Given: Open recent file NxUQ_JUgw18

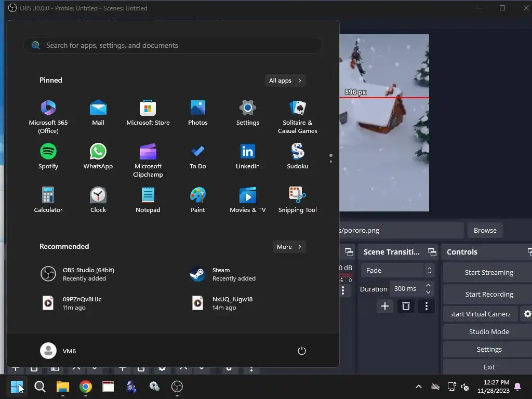Looking at the screenshot, I should point(222,303).
